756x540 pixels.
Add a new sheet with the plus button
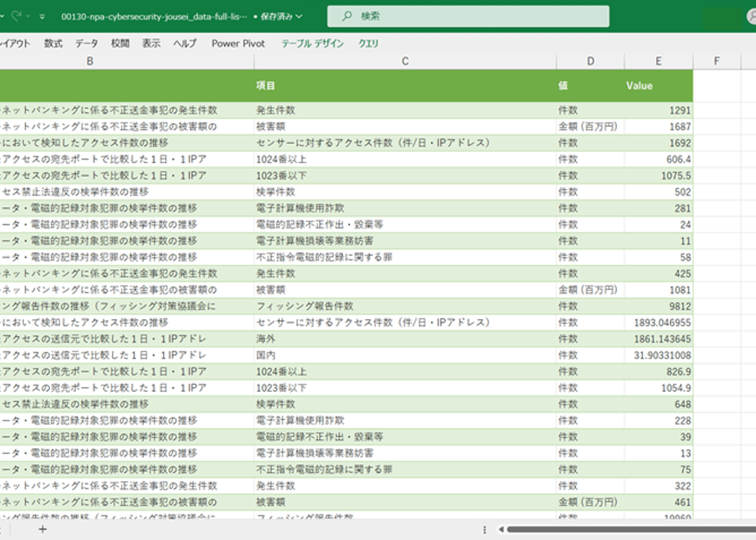43,529
